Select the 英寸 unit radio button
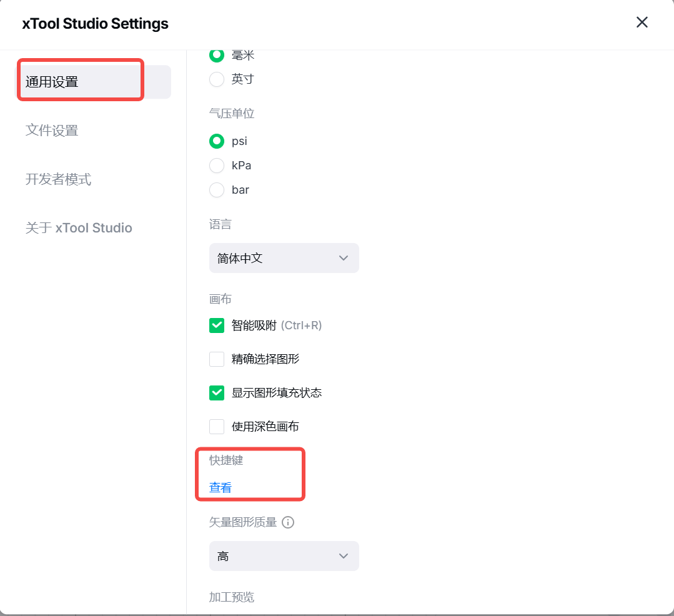Screen dimensions: 674x616 click(217, 79)
